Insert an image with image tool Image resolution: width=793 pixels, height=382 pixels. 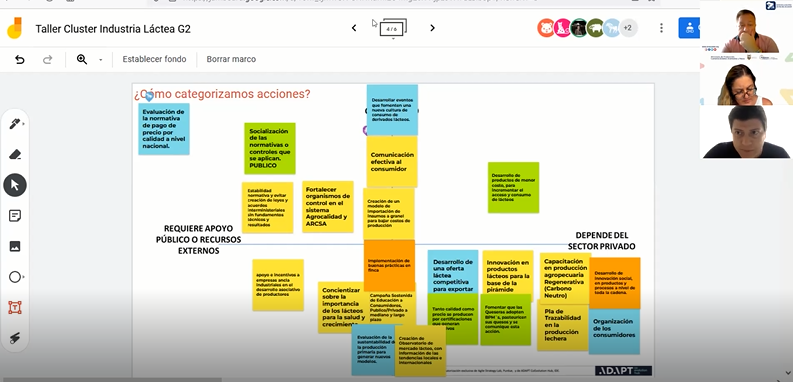(15, 246)
